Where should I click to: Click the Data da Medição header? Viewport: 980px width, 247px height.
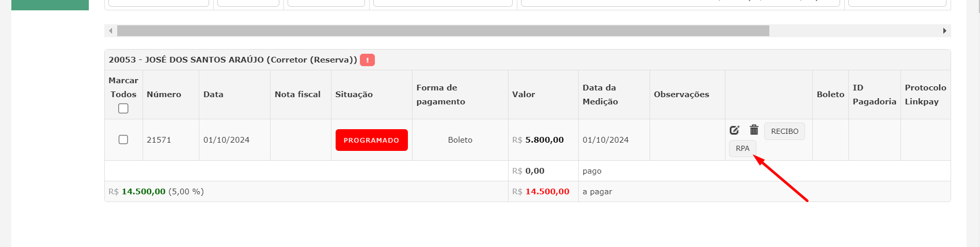point(600,95)
